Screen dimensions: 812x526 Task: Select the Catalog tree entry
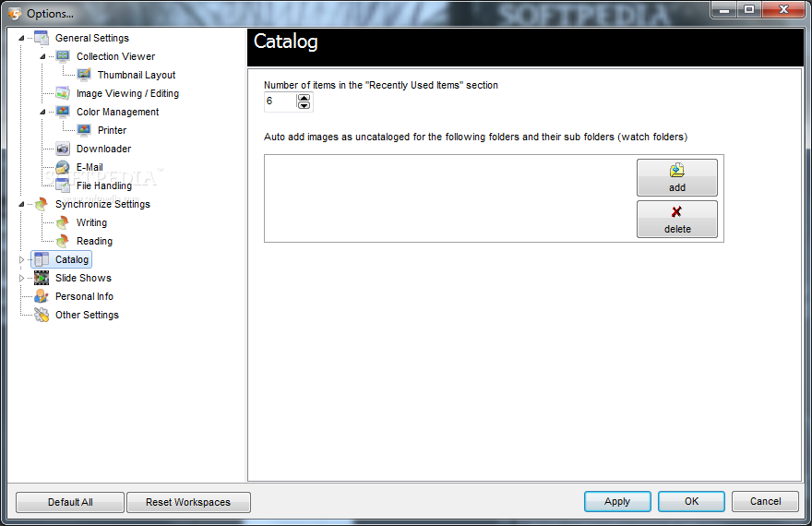(x=71, y=260)
